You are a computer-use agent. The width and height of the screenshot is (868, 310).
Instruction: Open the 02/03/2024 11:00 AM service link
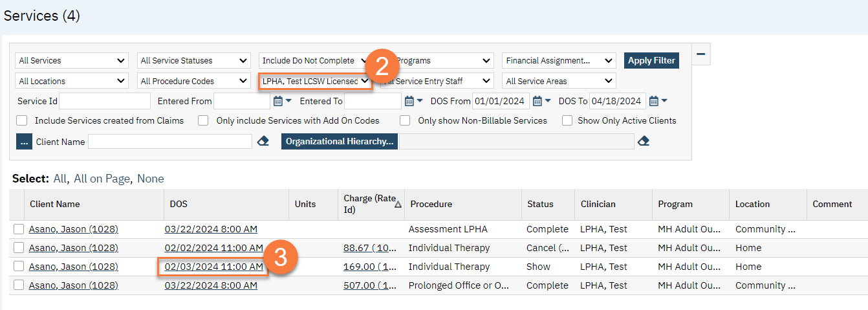[x=213, y=267]
